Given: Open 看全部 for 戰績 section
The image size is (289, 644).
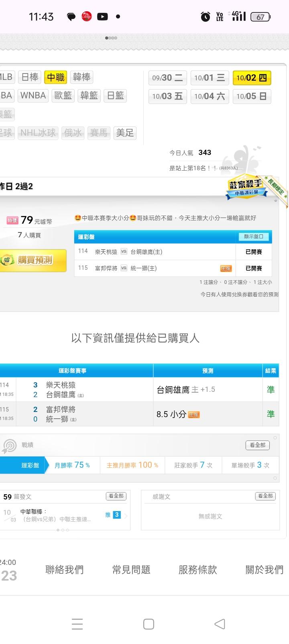Looking at the screenshot, I should click(x=258, y=445).
